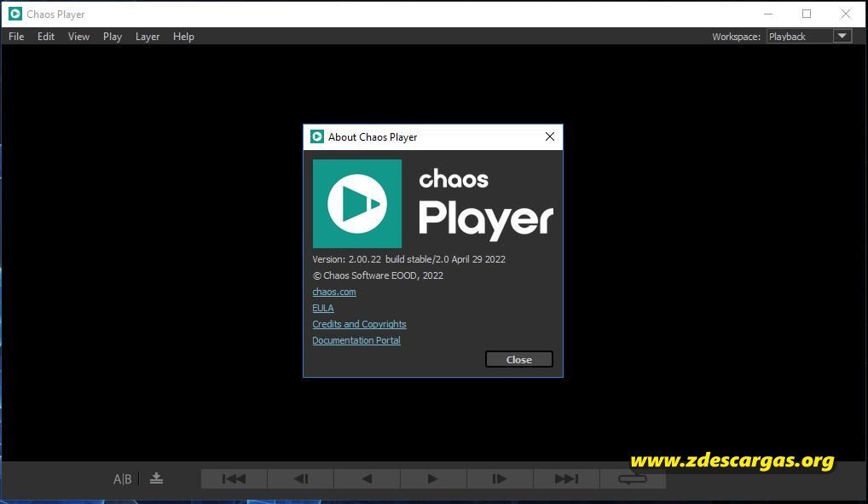868x504 pixels.
Task: Close the main Chaos Player window
Action: pos(845,14)
